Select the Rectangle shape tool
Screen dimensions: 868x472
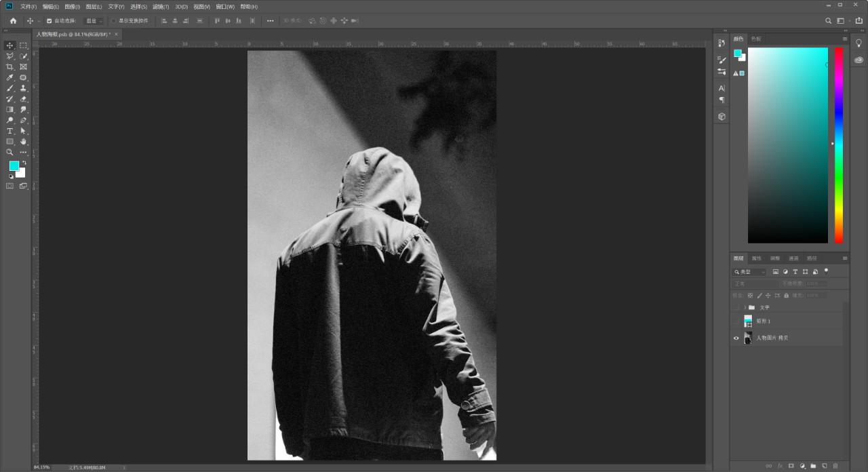pos(9,142)
